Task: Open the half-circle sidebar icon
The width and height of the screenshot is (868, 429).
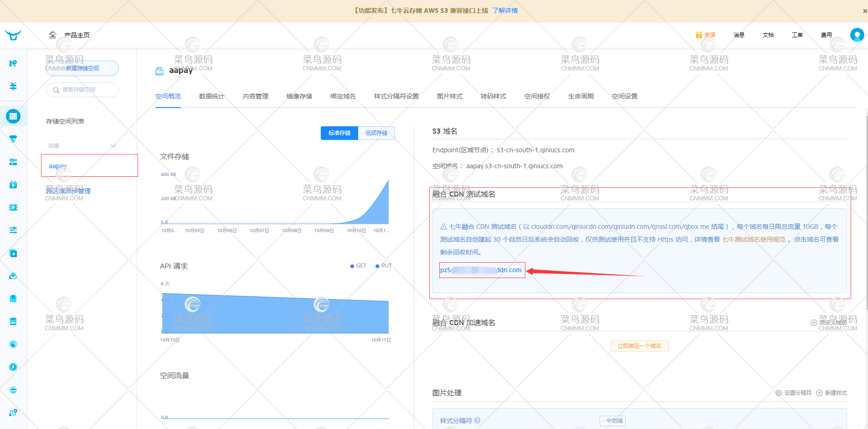Action: [x=13, y=390]
